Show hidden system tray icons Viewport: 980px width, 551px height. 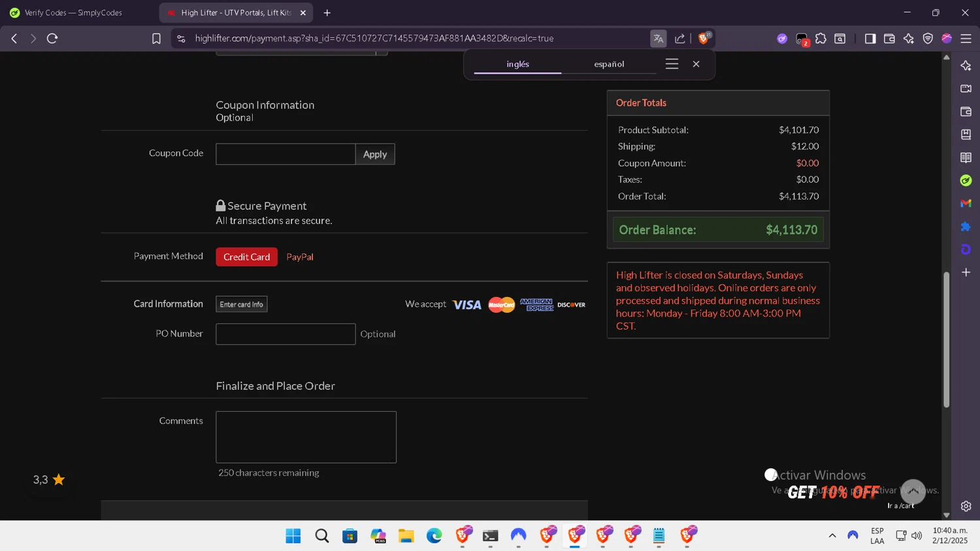pyautogui.click(x=832, y=536)
